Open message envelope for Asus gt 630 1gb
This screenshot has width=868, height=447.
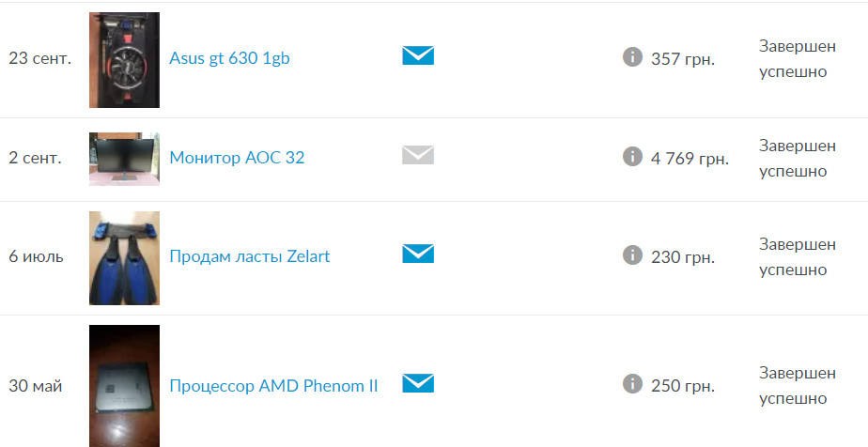[418, 55]
